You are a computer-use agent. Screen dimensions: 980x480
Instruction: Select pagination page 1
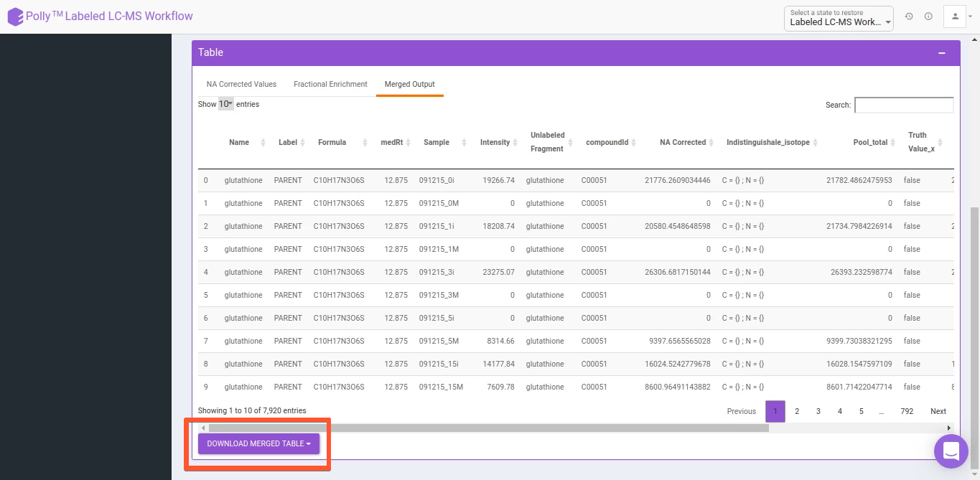775,411
